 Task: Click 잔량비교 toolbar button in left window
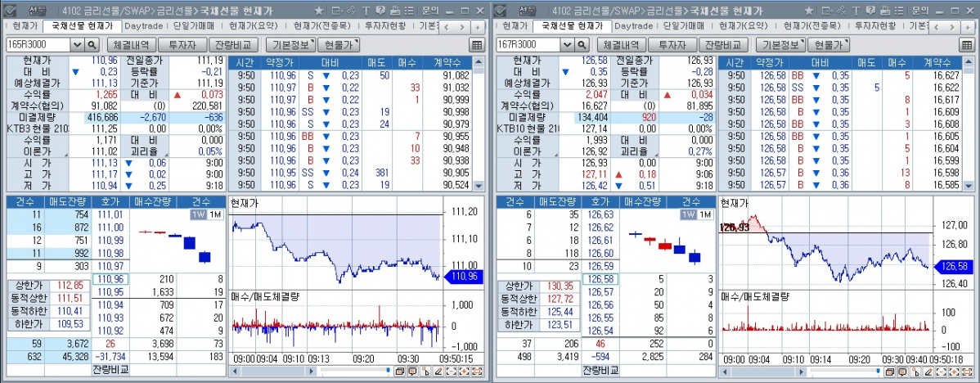pos(232,45)
